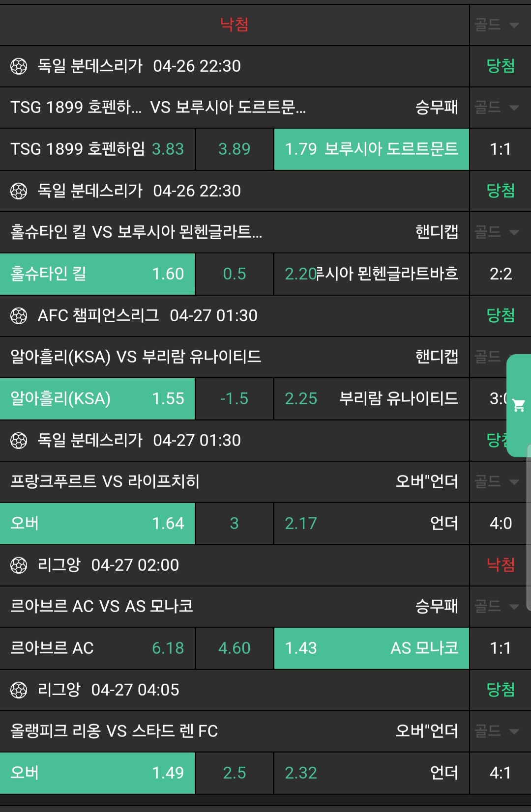Toggle the AS 모나코 1.43 win selection
531x812 pixels.
[371, 648]
